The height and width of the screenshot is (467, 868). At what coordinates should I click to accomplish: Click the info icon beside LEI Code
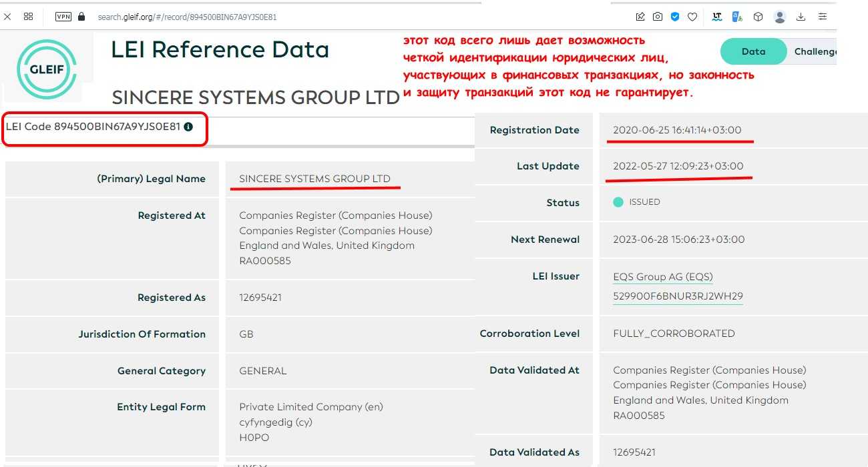188,127
